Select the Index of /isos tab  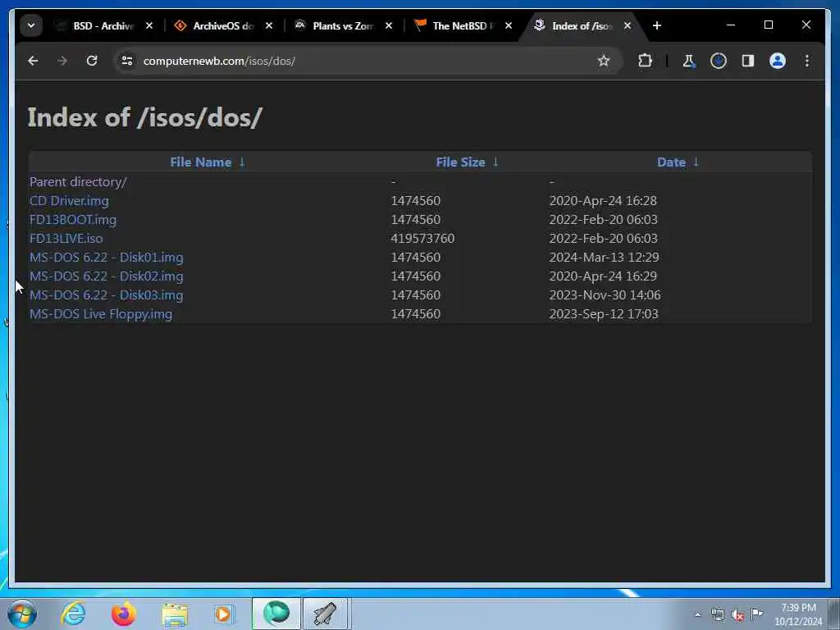pyautogui.click(x=581, y=25)
